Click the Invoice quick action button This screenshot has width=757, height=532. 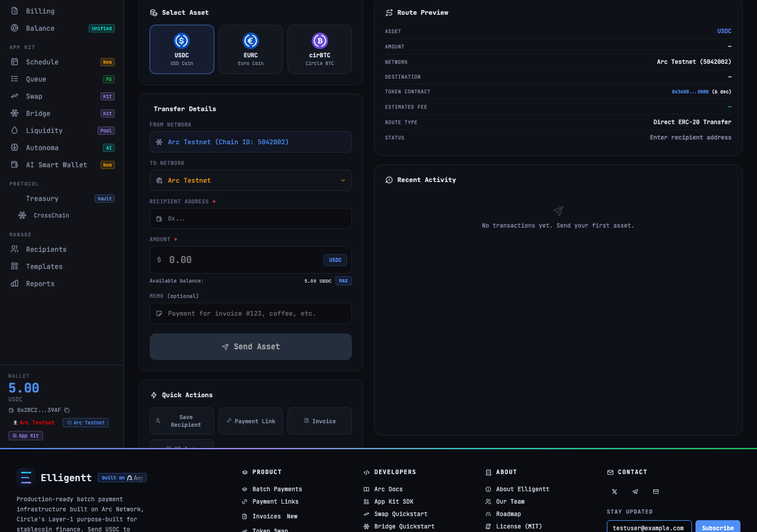[x=319, y=421]
